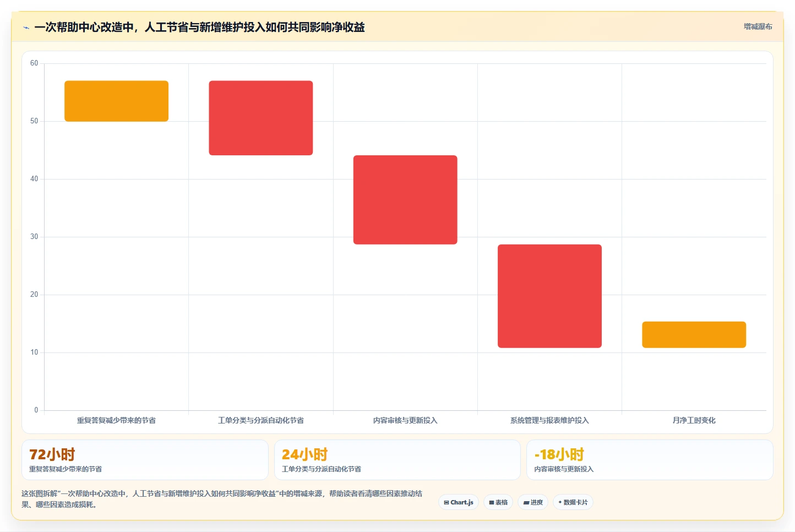Click the lightning icon beside the title
Viewport: 795px width, 532px height.
click(26, 28)
